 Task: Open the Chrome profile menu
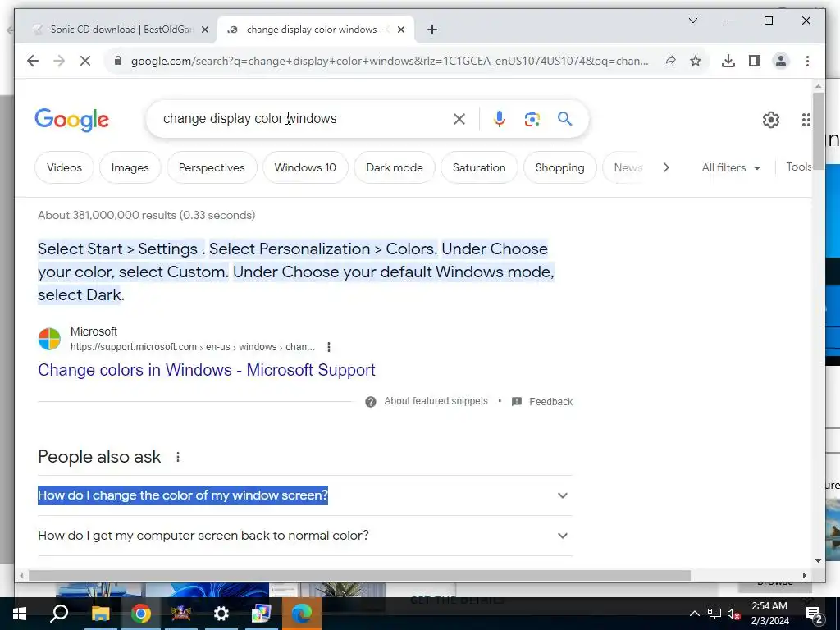pyautogui.click(x=781, y=61)
